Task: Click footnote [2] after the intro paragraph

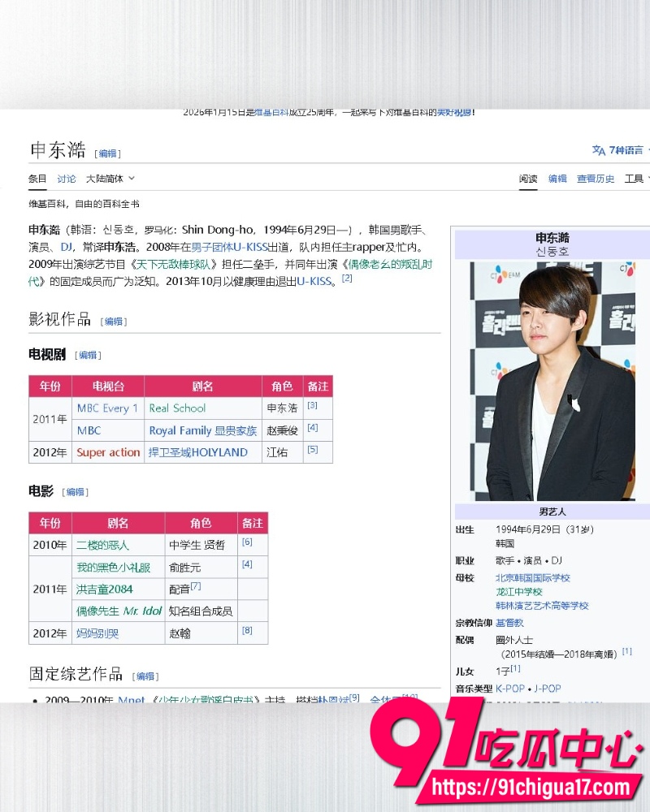Action: tap(347, 278)
